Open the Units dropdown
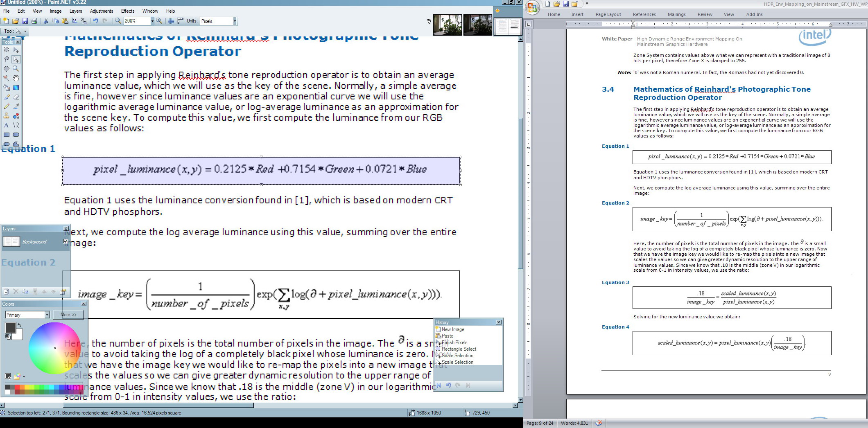The height and width of the screenshot is (428, 868). point(235,21)
